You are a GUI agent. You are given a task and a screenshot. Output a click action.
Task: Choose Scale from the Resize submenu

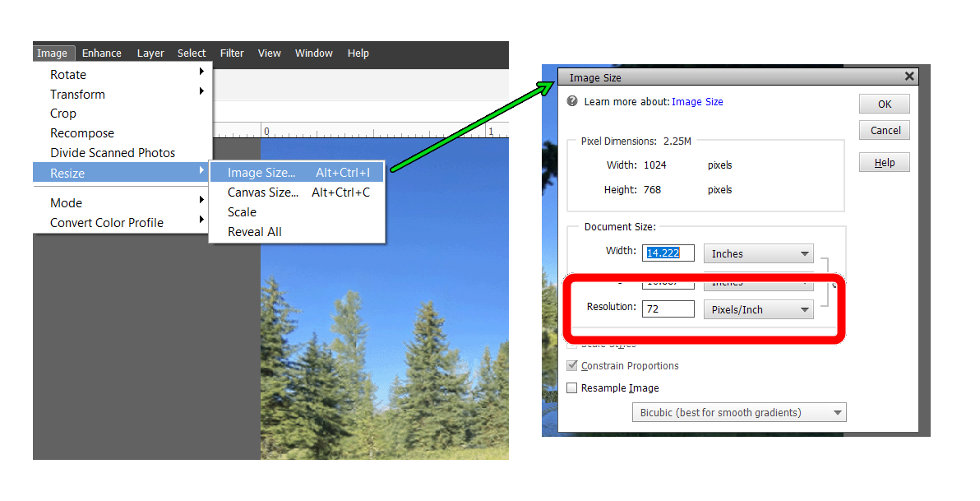coord(242,211)
